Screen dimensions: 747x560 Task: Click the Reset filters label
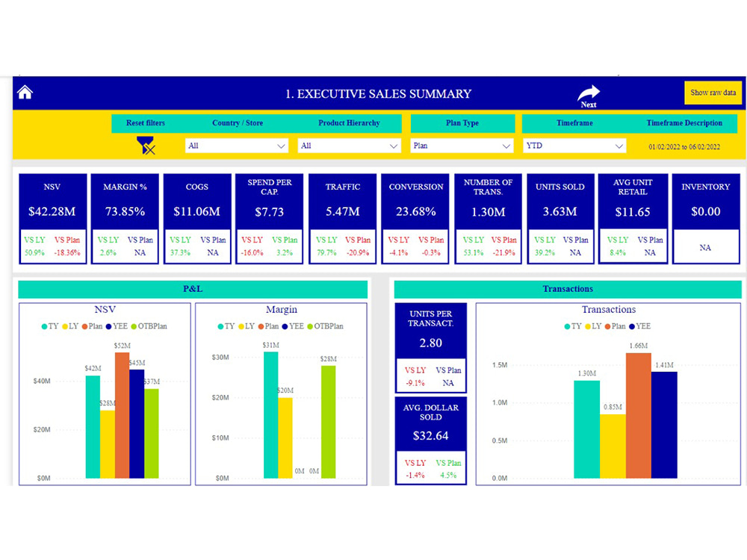tap(146, 123)
